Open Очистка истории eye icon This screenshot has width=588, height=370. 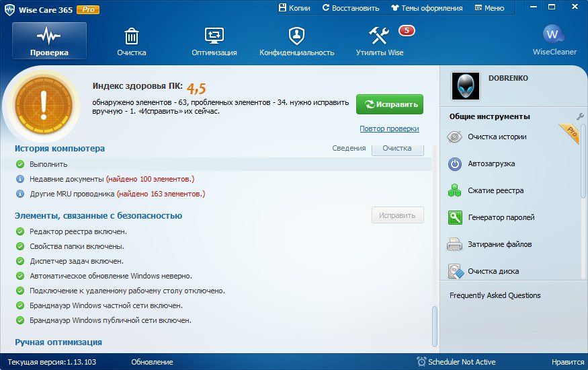click(454, 137)
